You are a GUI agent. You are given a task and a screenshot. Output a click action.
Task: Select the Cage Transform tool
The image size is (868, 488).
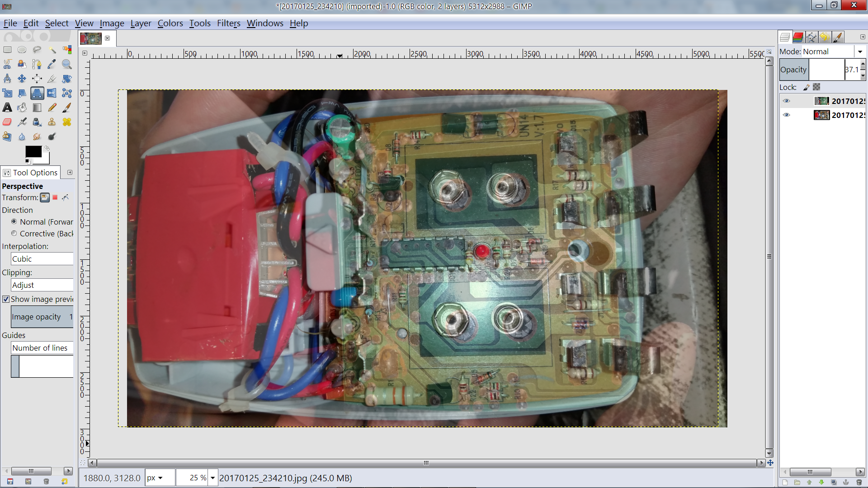[67, 93]
